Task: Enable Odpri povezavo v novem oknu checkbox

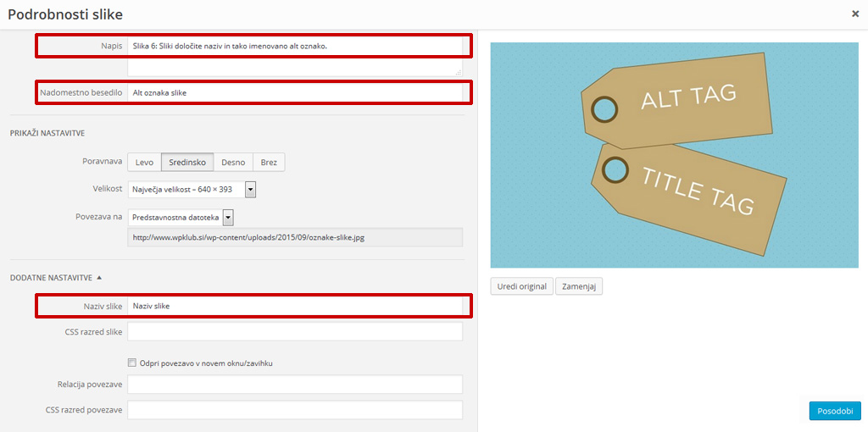Action: pos(132,363)
